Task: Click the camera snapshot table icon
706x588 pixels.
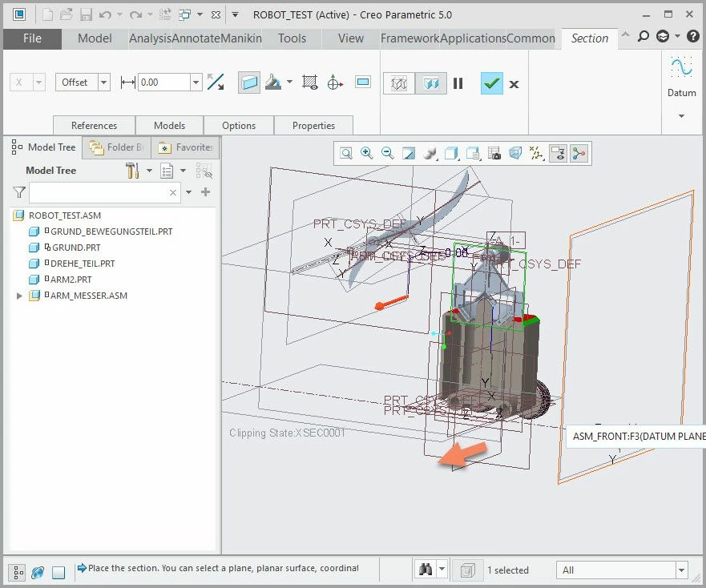Action: (x=494, y=154)
